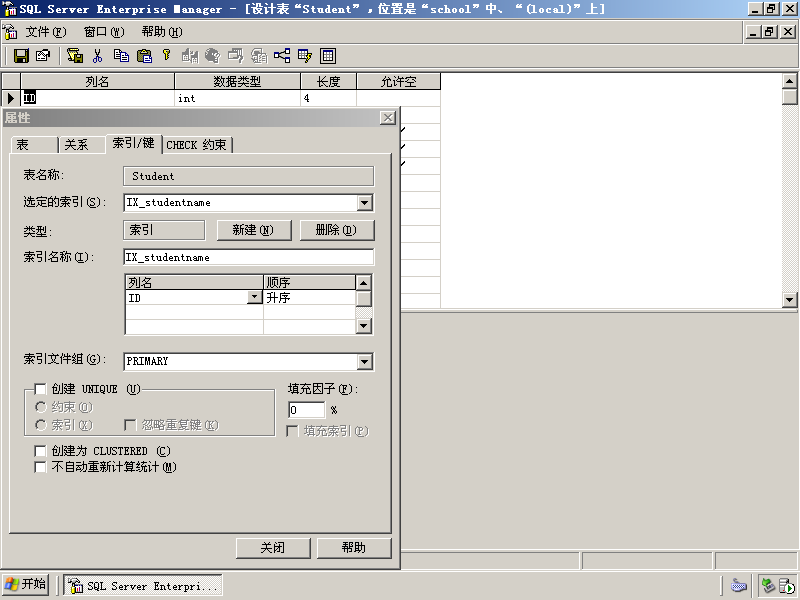
Task: Click the 开始 Start button
Action: coord(27,585)
